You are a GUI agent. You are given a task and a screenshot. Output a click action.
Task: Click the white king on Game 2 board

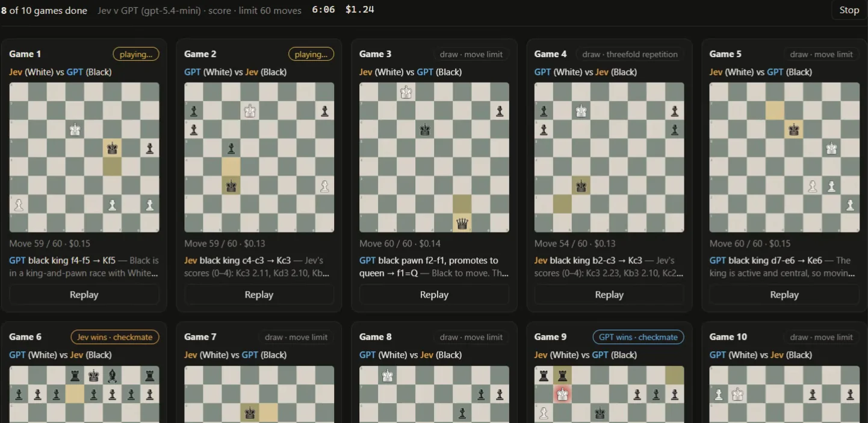pyautogui.click(x=250, y=111)
